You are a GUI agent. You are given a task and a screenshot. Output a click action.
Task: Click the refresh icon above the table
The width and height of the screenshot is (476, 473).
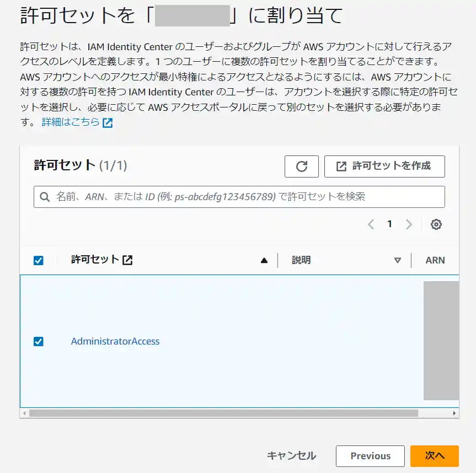tap(301, 166)
